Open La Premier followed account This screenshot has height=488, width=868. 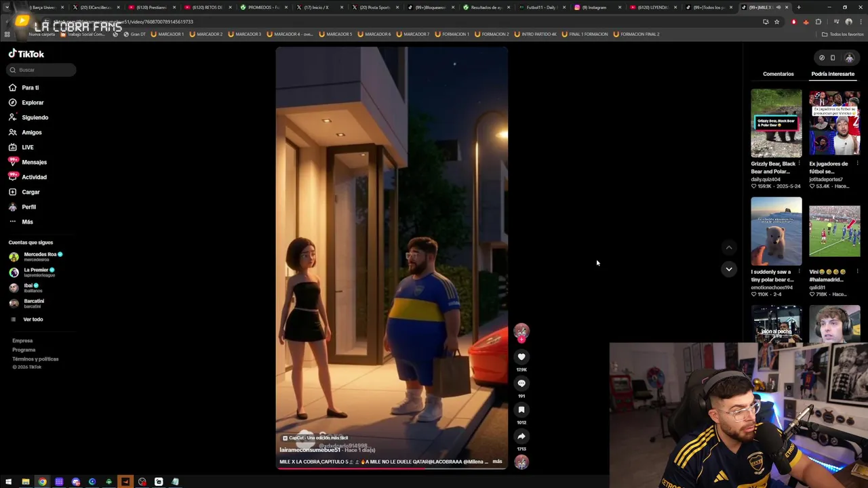click(31, 272)
